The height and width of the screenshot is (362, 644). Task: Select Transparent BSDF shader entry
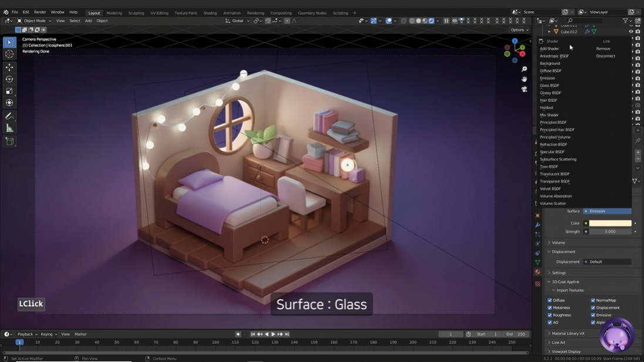555,181
